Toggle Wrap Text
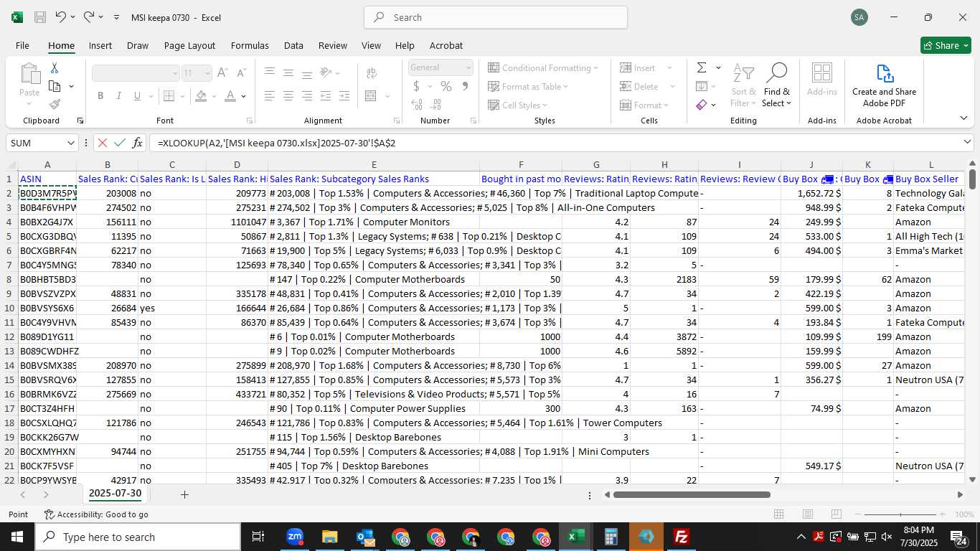 [372, 72]
